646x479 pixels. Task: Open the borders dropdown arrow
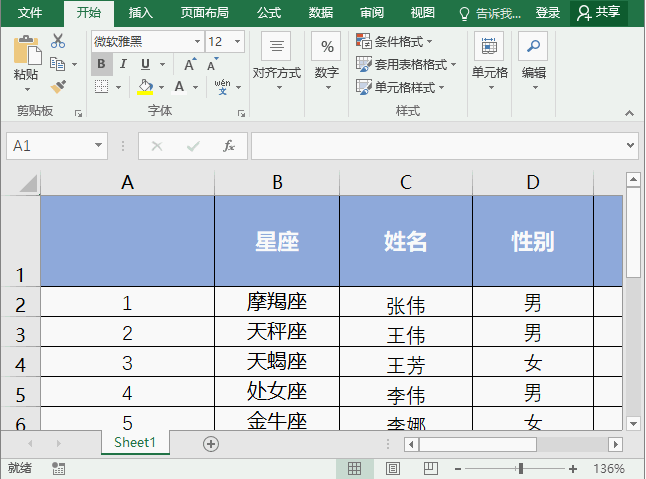click(x=119, y=87)
